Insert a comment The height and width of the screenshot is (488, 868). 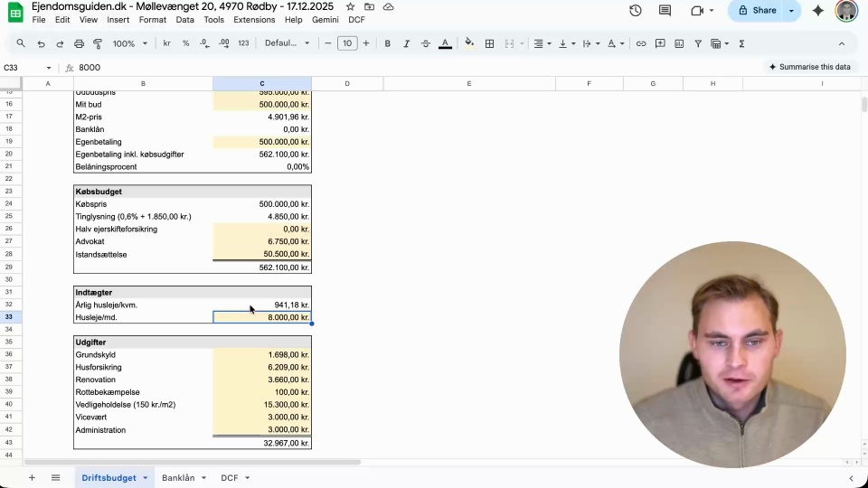pyautogui.click(x=660, y=43)
